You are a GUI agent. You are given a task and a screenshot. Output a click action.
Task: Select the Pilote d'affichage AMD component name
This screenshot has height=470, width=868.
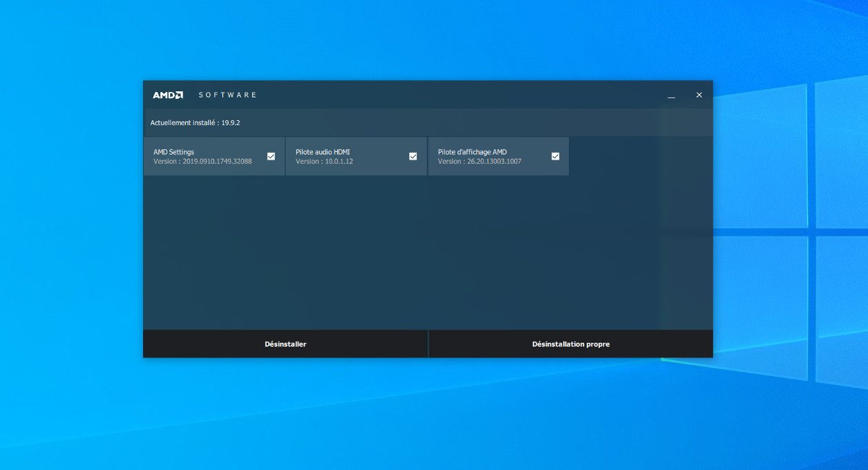tap(472, 152)
